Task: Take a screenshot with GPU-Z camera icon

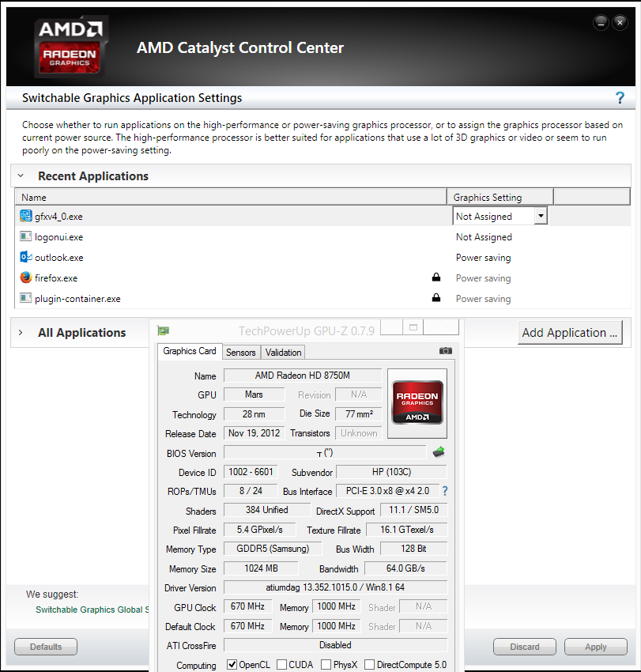Action: point(446,350)
